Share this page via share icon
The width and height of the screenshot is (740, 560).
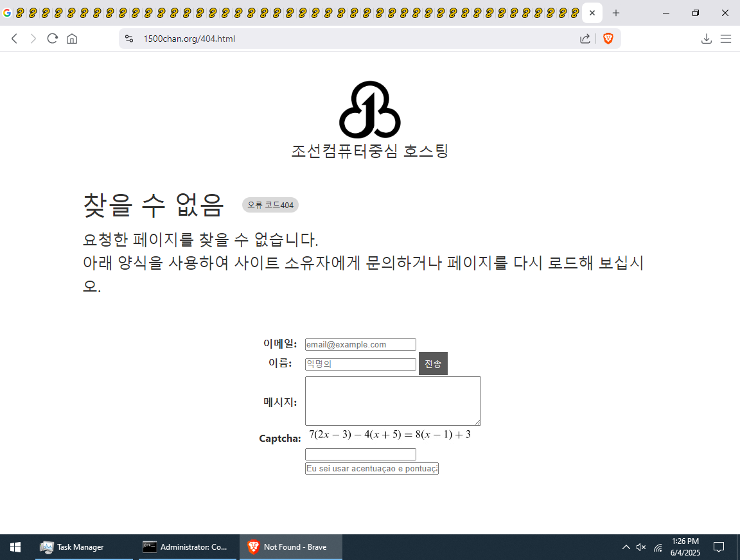585,39
